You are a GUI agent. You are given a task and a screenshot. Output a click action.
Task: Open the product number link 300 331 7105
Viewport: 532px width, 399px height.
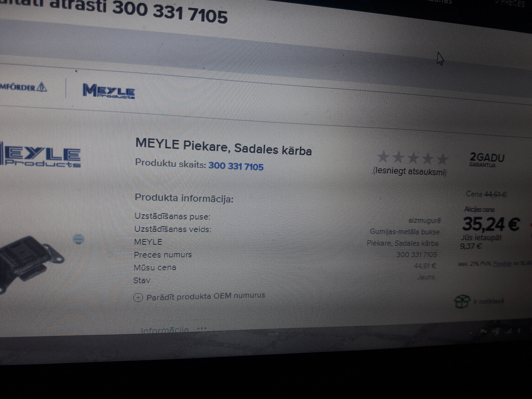pos(236,166)
